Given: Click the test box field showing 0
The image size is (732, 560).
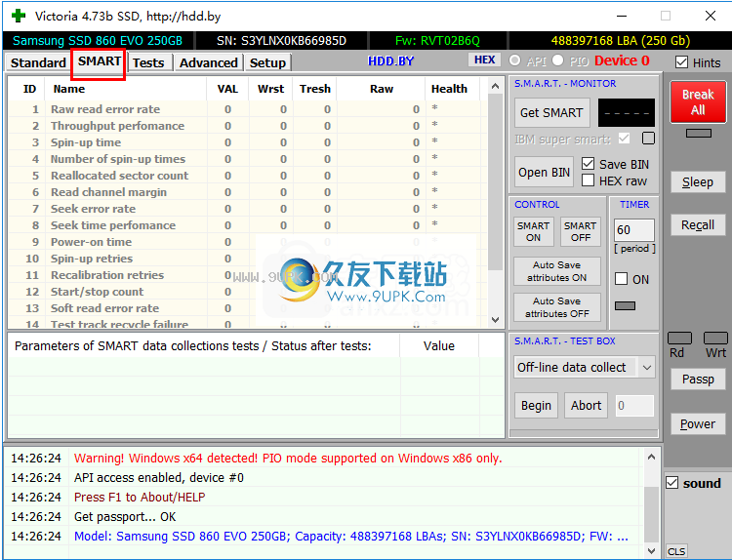Looking at the screenshot, I should (634, 406).
